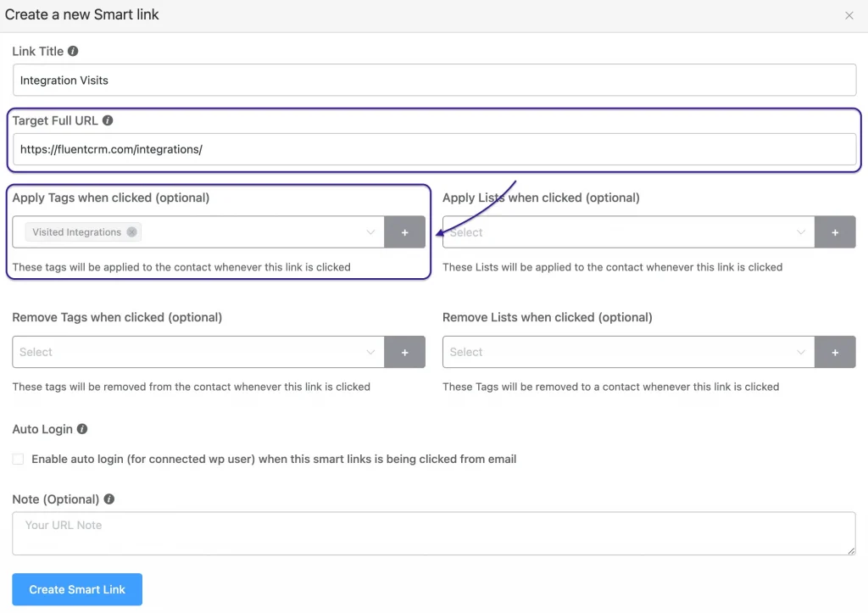Click the plus button next to Remove Tags

(405, 352)
